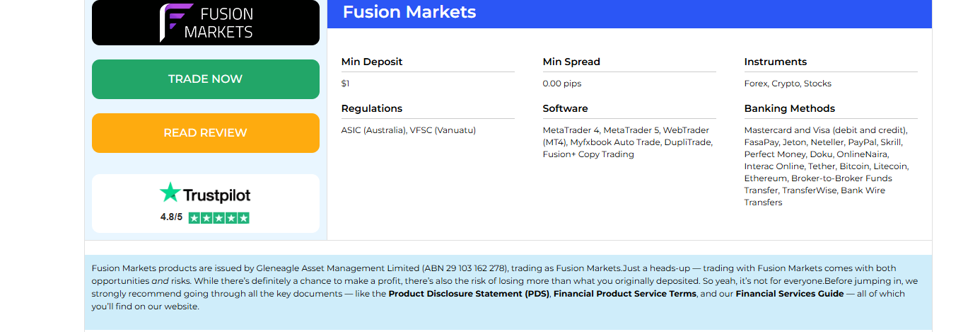Follow the Financial Product Service Terms link

[x=625, y=294]
